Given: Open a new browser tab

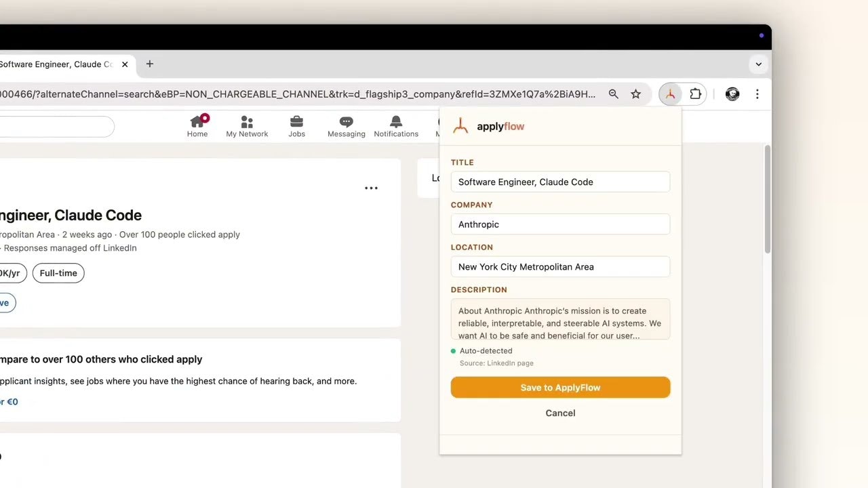Looking at the screenshot, I should point(150,64).
